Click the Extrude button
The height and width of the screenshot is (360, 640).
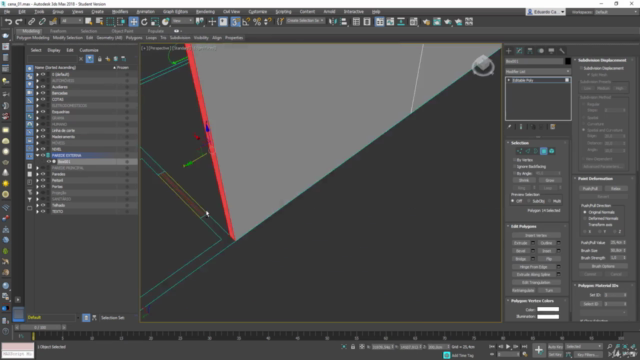click(x=521, y=243)
